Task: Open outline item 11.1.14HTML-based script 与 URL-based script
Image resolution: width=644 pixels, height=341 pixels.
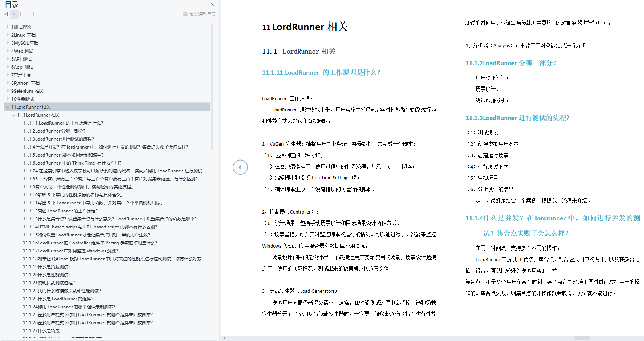Action: pos(90,227)
